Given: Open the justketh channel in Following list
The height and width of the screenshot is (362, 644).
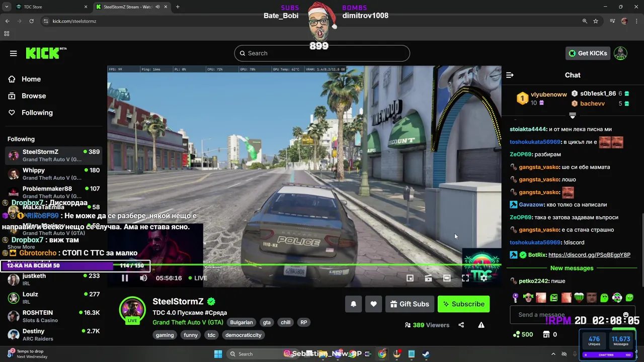Looking at the screenshot, I should [x=53, y=279].
